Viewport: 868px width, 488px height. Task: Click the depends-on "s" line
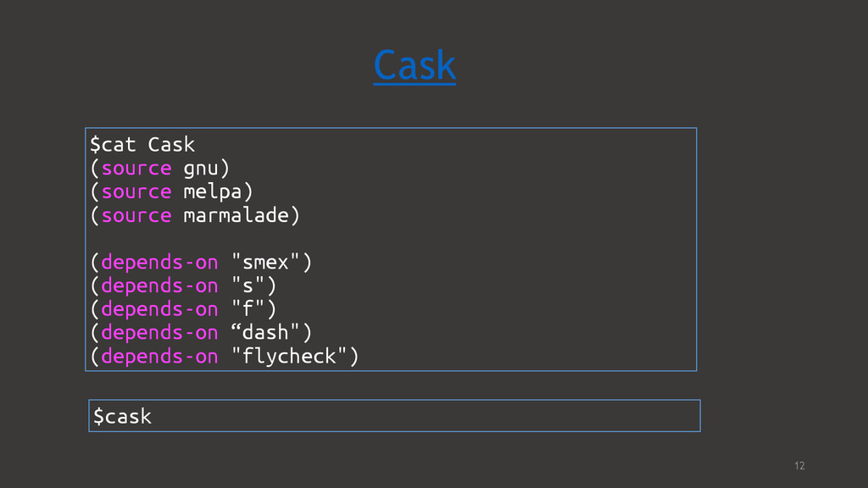tap(183, 286)
